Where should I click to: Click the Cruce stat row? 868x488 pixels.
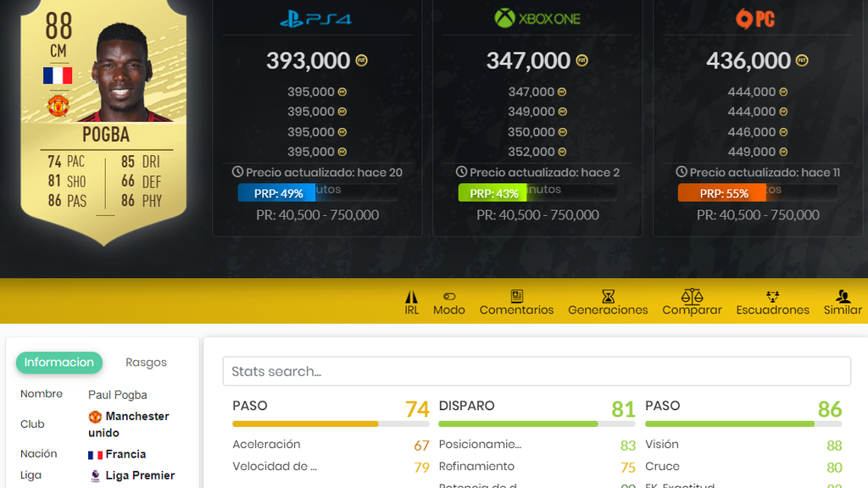[x=743, y=467]
